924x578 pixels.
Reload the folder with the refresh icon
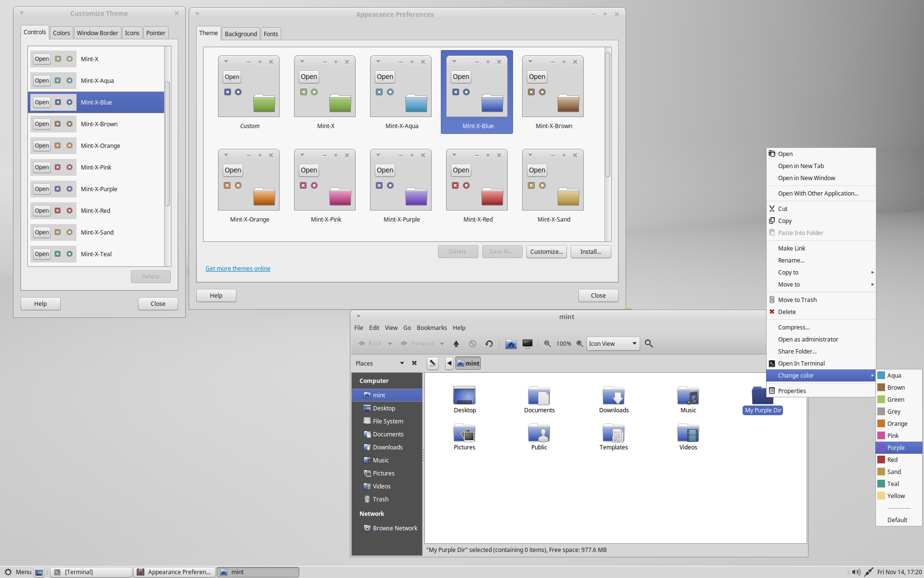click(x=489, y=344)
